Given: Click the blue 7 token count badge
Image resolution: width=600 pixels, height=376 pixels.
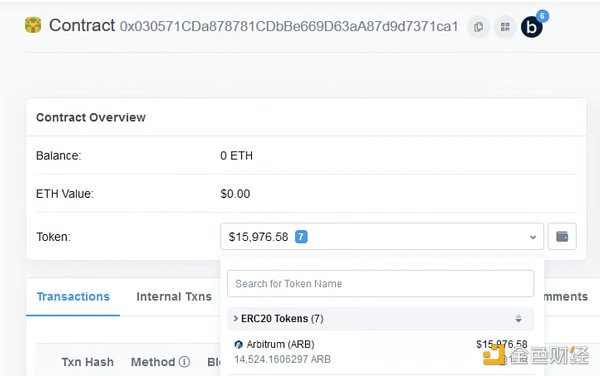Looking at the screenshot, I should tap(301, 237).
